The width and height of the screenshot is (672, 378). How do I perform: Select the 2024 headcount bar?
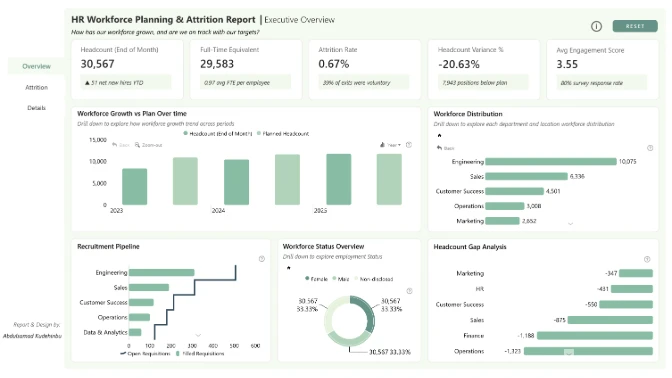237,182
